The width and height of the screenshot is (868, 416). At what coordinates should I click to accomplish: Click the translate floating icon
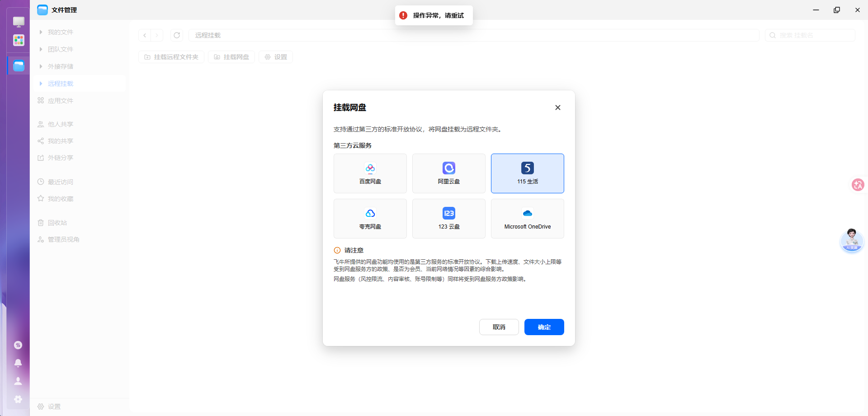tap(858, 185)
